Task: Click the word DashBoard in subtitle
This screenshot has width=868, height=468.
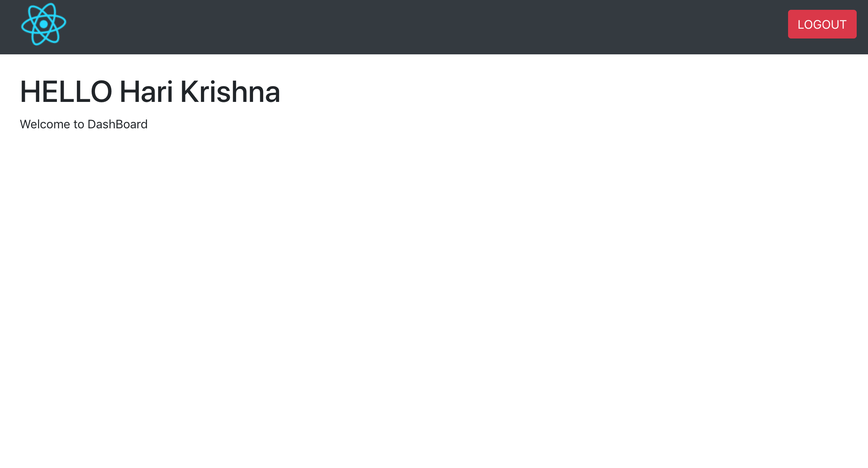Action: (x=117, y=124)
